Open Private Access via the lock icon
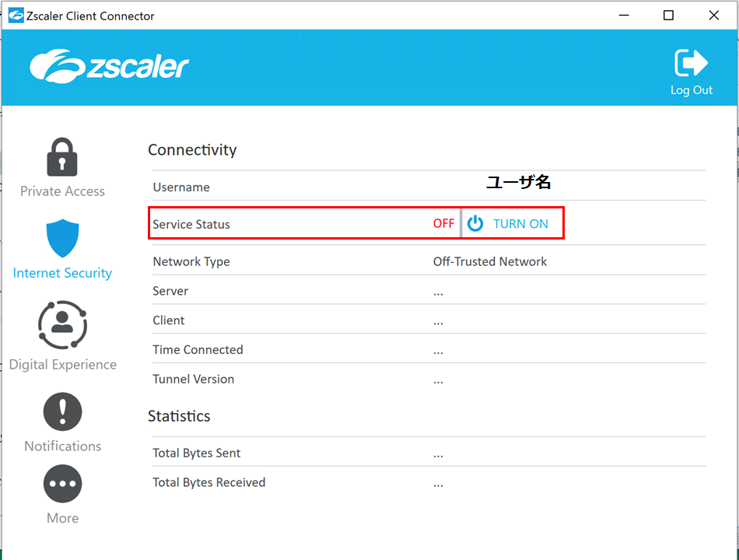The width and height of the screenshot is (739, 560). pos(62,157)
